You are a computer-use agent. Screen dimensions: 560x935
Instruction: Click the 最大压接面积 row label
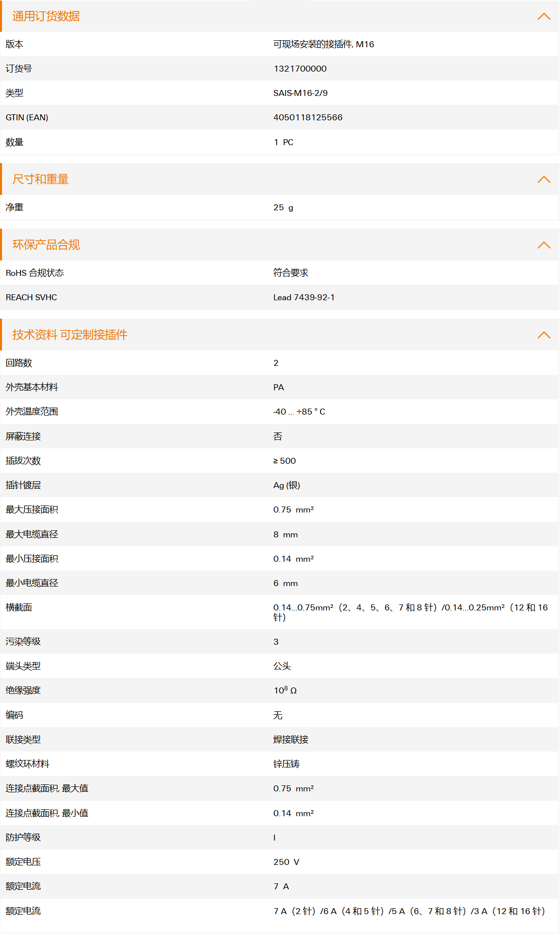click(x=32, y=510)
